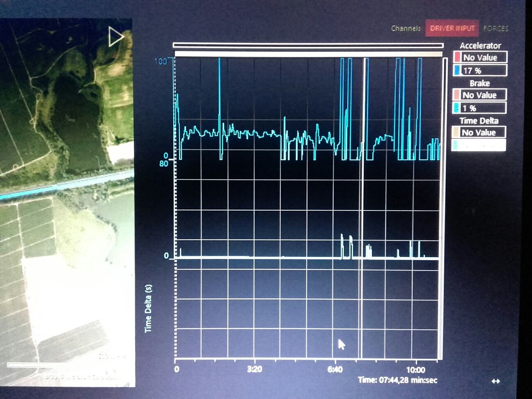Click the cyan Brake color swatch

coord(456,108)
